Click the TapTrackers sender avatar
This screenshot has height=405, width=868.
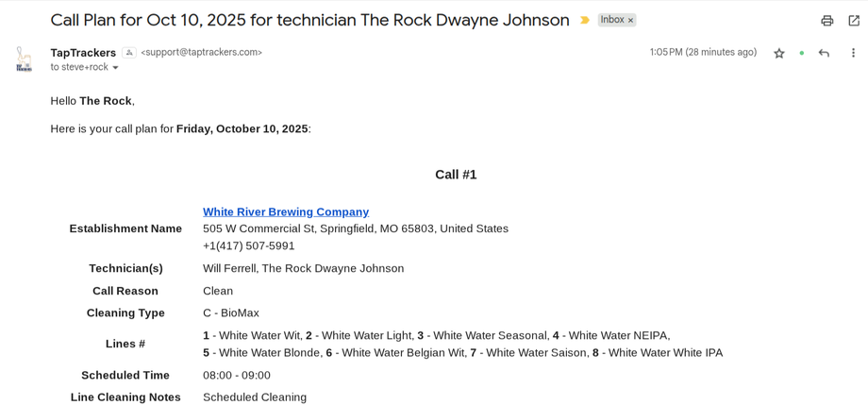pos(24,59)
